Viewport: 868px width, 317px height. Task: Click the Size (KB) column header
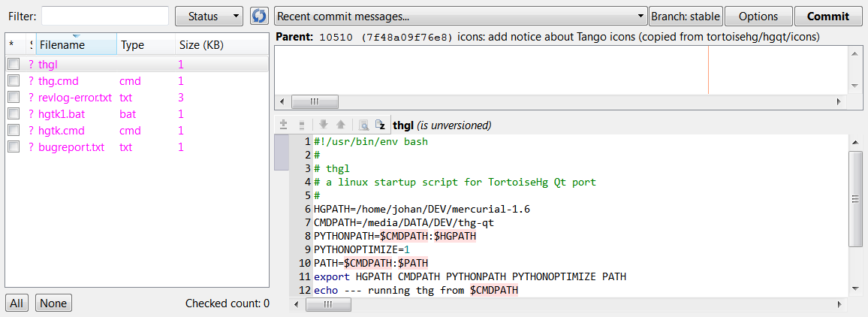[x=201, y=45]
